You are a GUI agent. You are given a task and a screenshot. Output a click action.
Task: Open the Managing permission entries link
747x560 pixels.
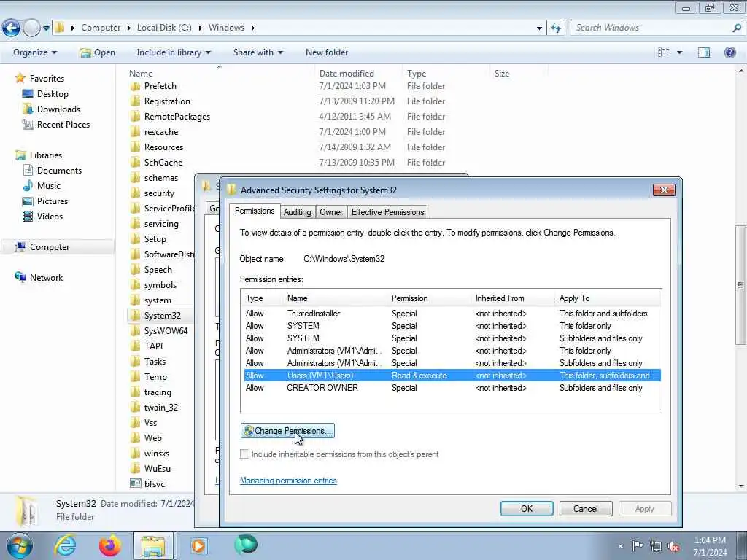coord(288,481)
